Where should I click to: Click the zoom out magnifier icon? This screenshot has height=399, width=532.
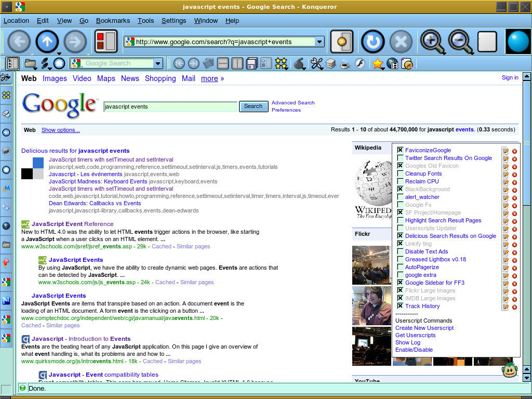461,42
